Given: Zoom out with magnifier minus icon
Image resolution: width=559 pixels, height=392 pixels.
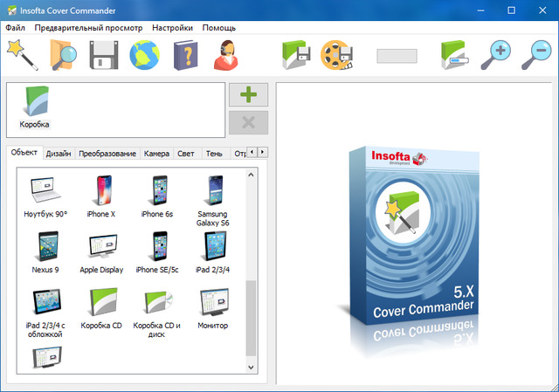Looking at the screenshot, I should coord(538,55).
